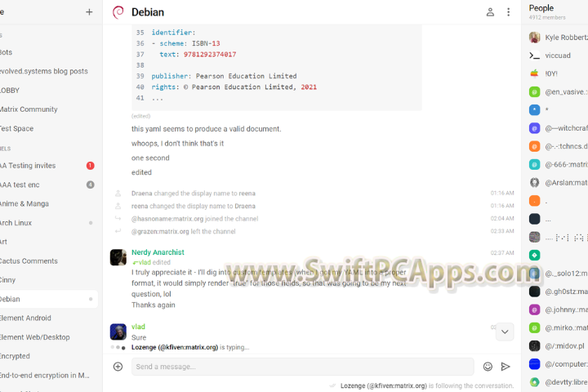Click the vlad username above the Sure message
The width and height of the screenshot is (588, 392).
138,327
